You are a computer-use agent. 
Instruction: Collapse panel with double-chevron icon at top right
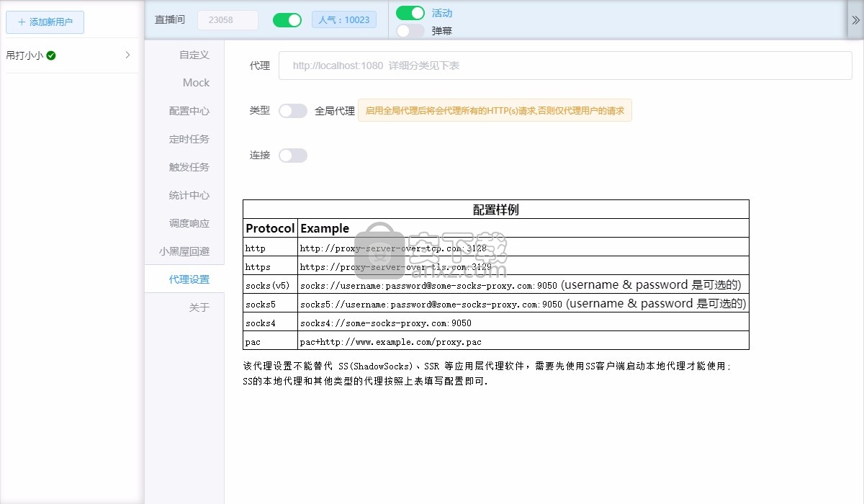coord(855,20)
